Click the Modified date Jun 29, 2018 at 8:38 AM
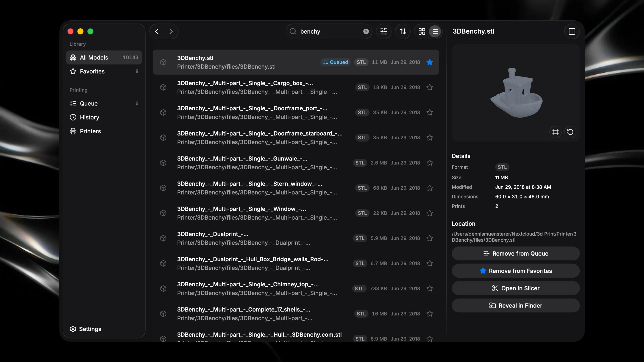Screen dimensions: 644x362 coord(523,187)
